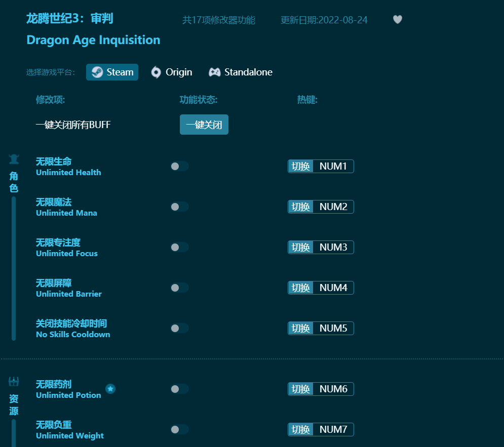Image resolution: width=504 pixels, height=447 pixels.
Task: Click the Unlimited Barrier label
Action: click(x=69, y=294)
